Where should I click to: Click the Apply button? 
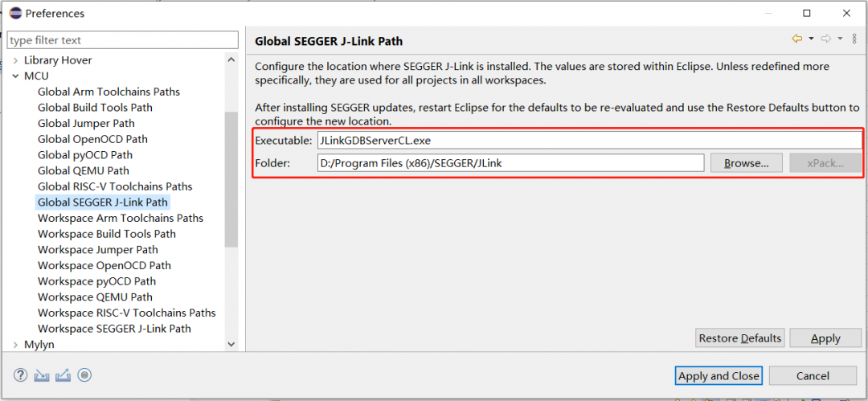point(825,338)
